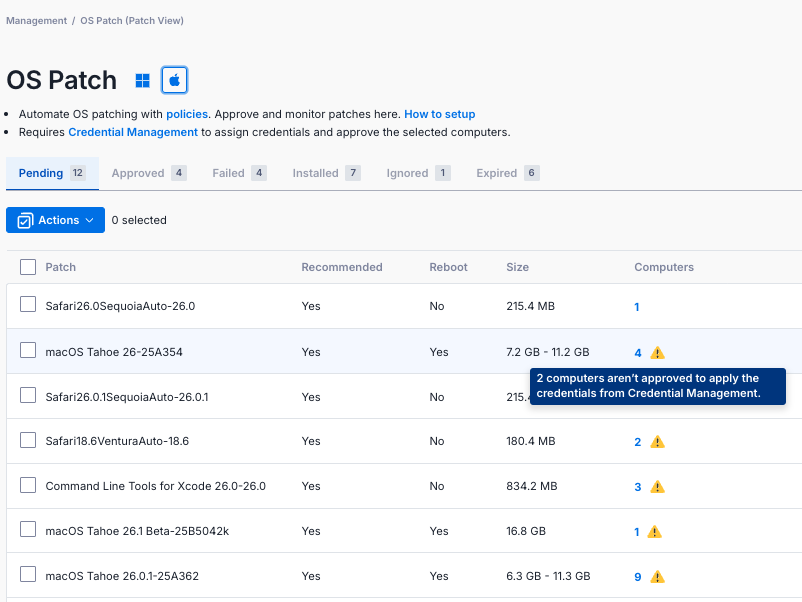Click the 834.2 MB size value
Screen dimensions: 802x602
532,486
